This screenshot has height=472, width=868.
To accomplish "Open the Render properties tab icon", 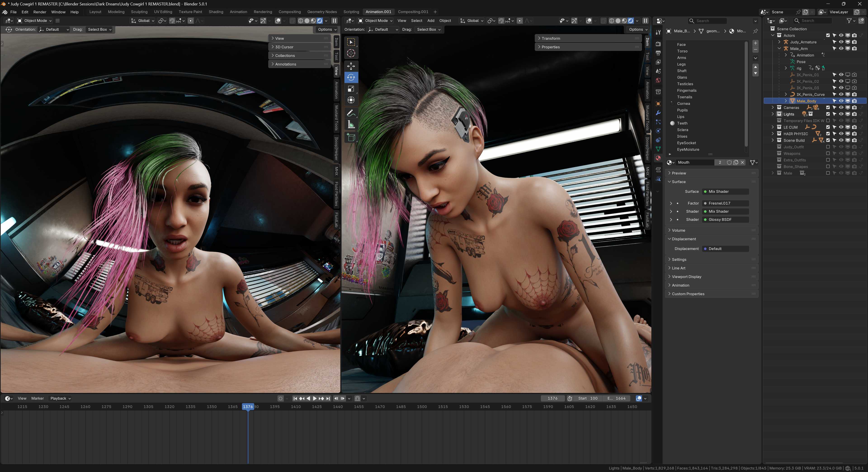I will (x=658, y=44).
